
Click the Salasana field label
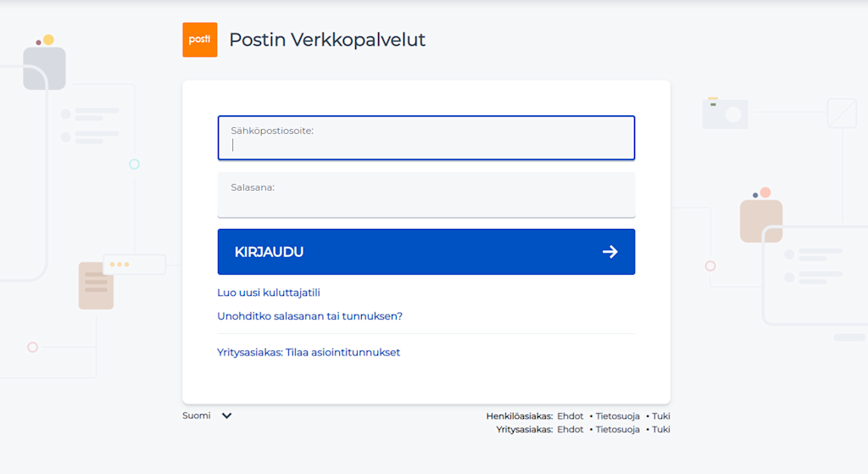click(x=253, y=187)
